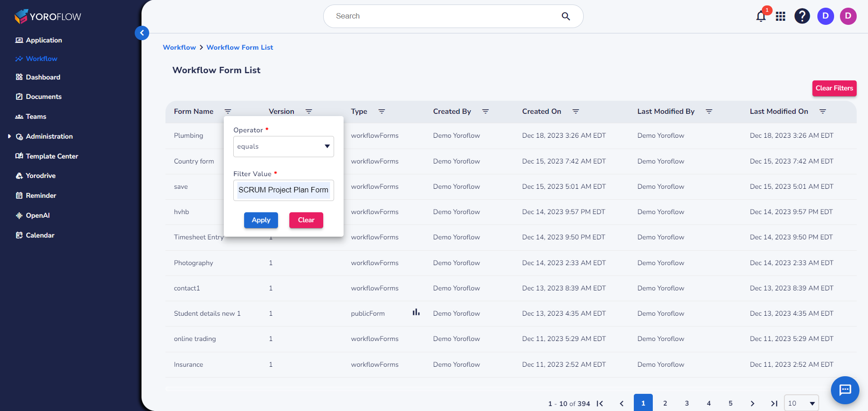
Task: Open the filter on Last Modified On column
Action: 823,112
